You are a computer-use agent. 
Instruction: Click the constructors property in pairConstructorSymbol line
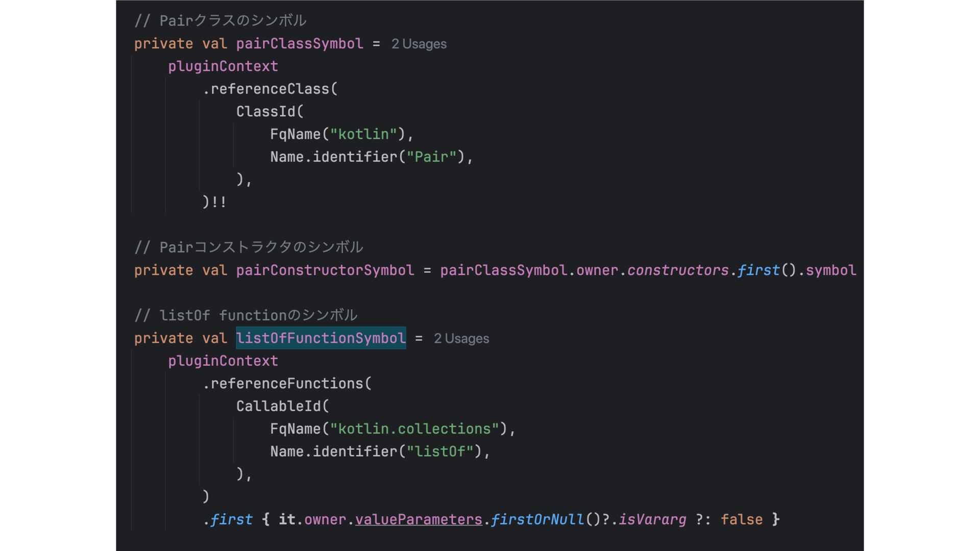pyautogui.click(x=678, y=270)
